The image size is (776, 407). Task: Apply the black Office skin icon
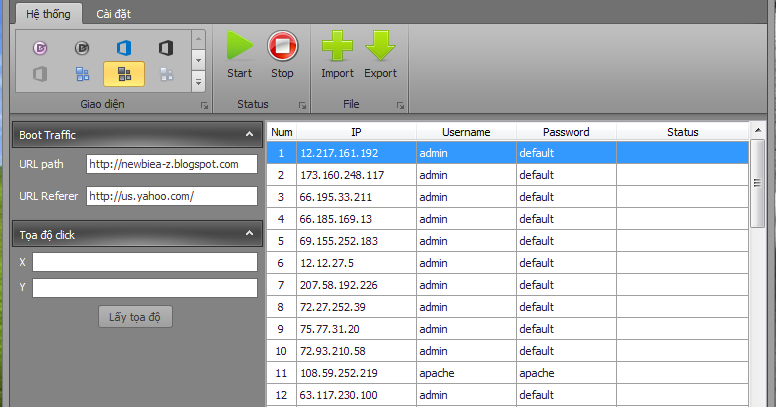(166, 48)
